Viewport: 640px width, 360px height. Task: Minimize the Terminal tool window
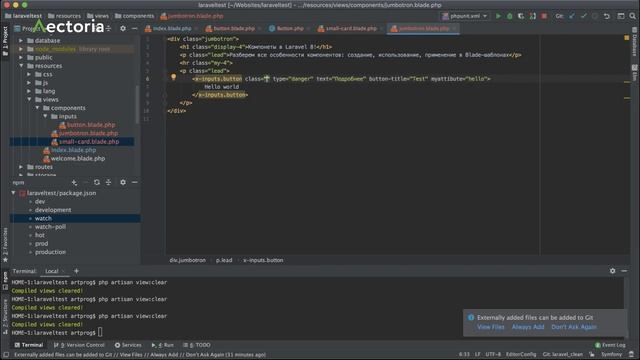tap(624, 271)
